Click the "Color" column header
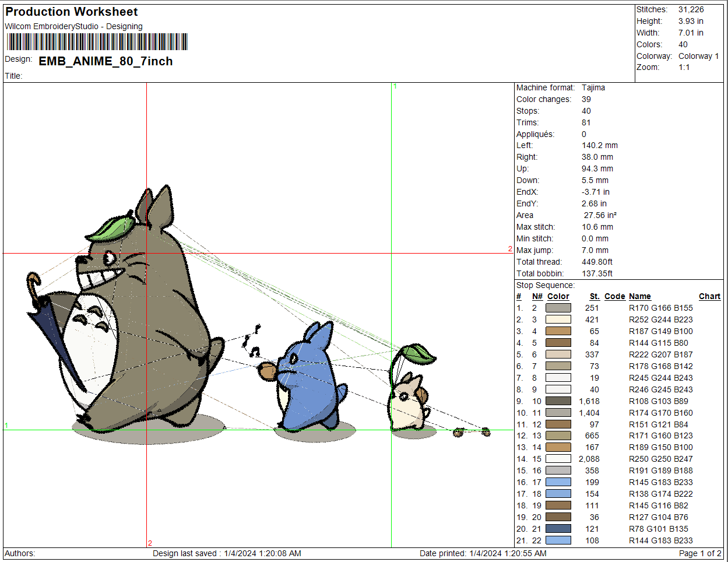728x562 pixels. tap(558, 296)
